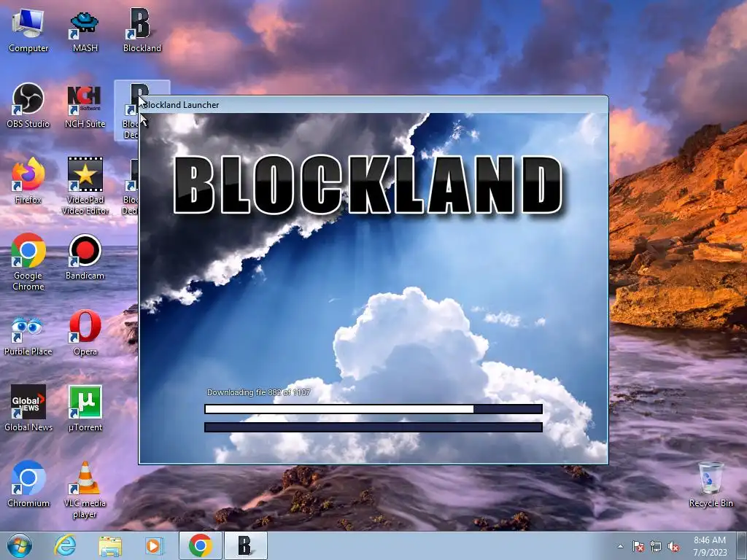Select the Recycle Bin icon
This screenshot has width=747, height=560.
click(711, 484)
